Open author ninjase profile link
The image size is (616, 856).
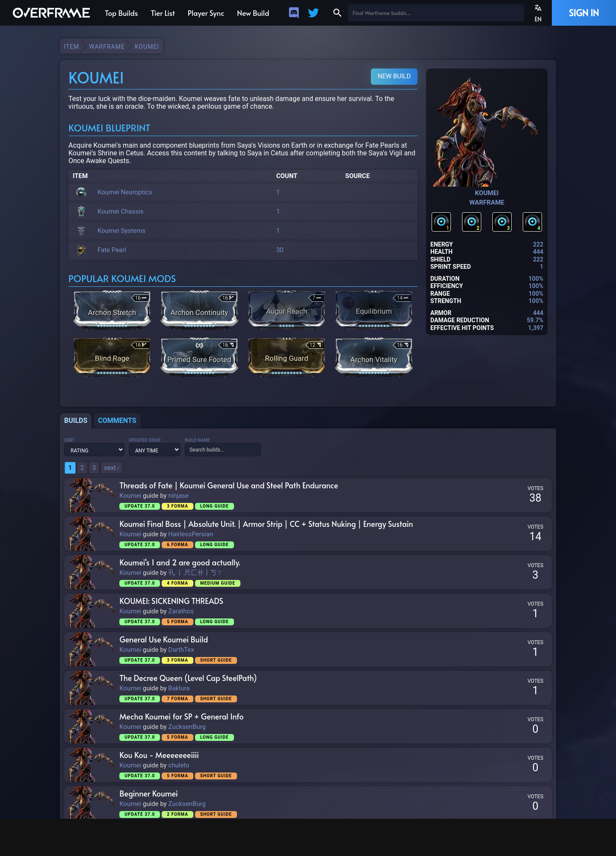[178, 496]
